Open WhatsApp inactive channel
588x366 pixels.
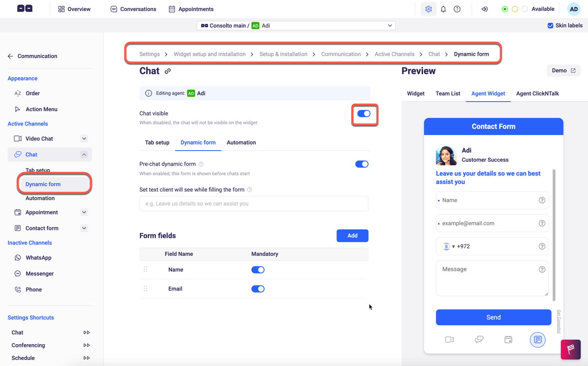[38, 258]
